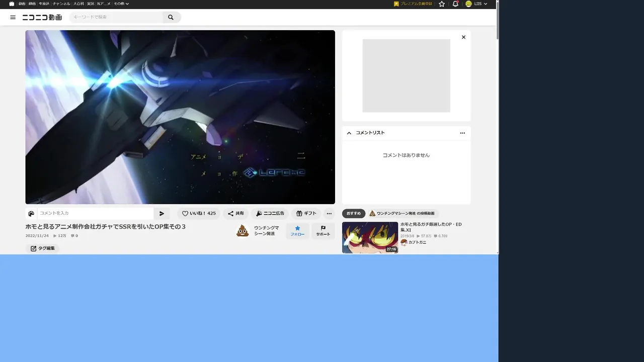Click the 共有 share button
This screenshot has height=362, width=644.
click(236, 214)
